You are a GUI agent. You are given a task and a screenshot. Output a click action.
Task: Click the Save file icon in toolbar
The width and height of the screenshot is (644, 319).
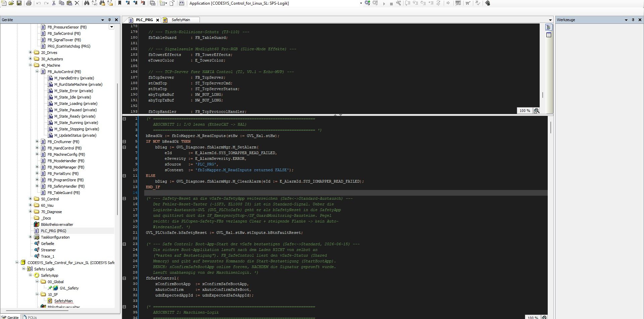[x=19, y=3]
